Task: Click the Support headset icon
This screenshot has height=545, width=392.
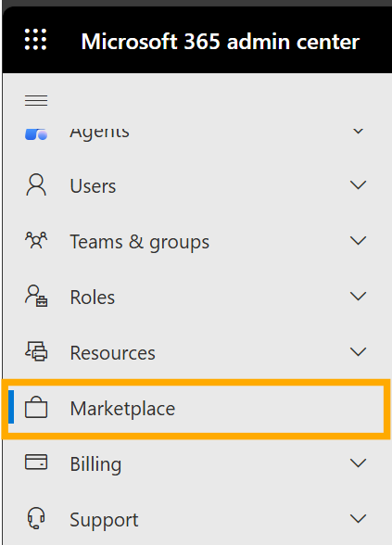Action: [36, 518]
